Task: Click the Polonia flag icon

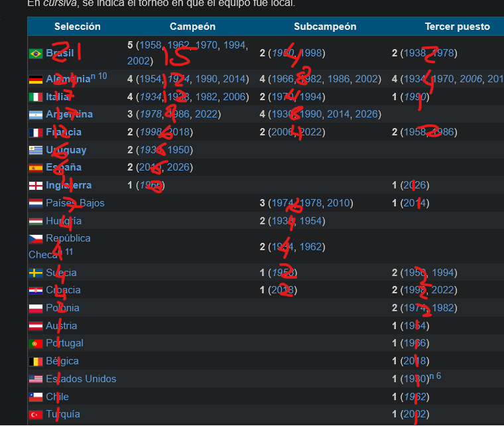Action: [x=36, y=309]
